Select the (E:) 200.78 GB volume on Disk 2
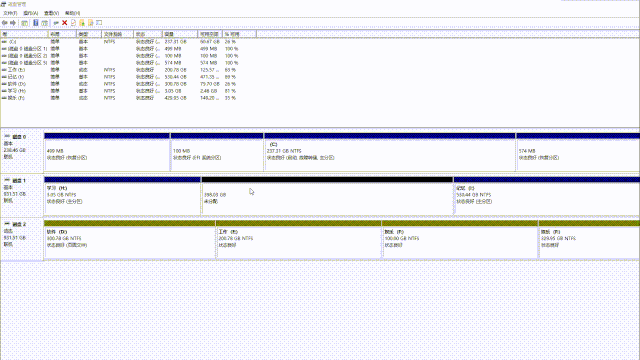 point(299,239)
